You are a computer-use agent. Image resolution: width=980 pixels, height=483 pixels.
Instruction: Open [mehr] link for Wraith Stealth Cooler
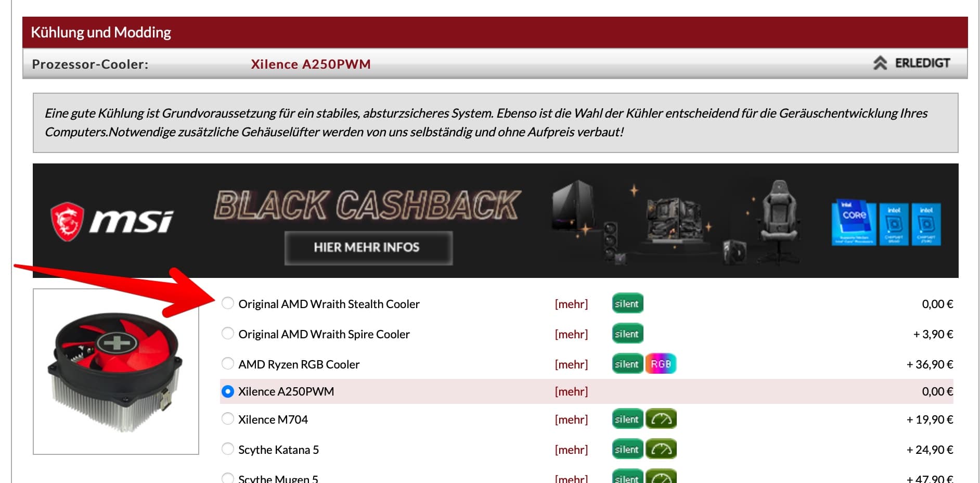[x=571, y=304]
